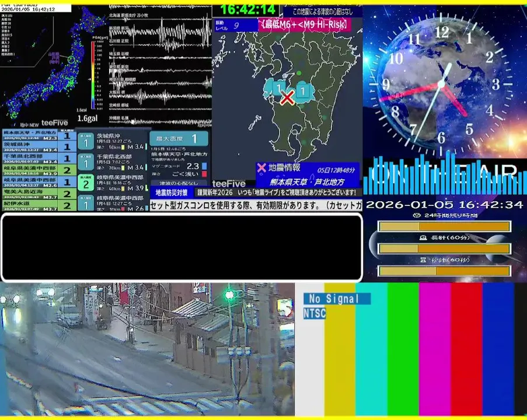This screenshot has width=527, height=420.
Task: Click the 謹賀新年2026 greeting ticker
Action: click(x=278, y=192)
